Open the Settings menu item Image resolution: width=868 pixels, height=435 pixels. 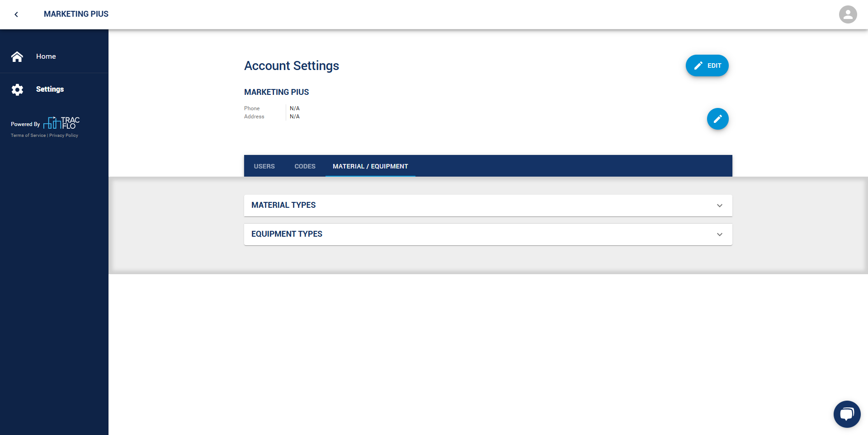click(x=54, y=89)
